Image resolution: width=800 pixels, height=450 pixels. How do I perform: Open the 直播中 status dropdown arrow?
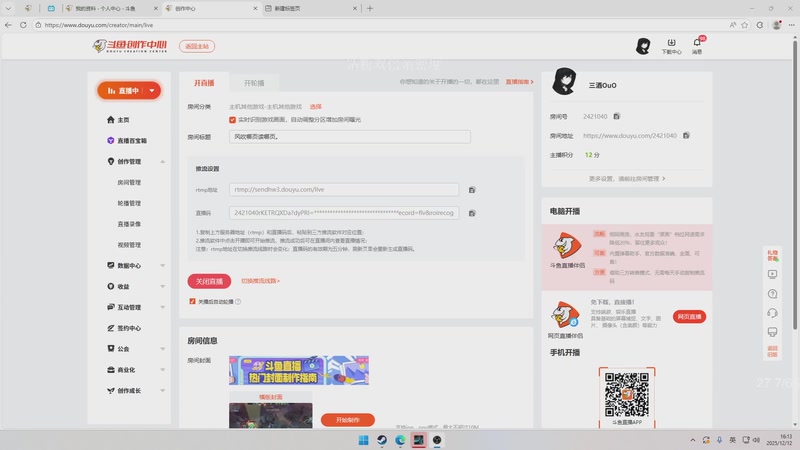click(152, 91)
